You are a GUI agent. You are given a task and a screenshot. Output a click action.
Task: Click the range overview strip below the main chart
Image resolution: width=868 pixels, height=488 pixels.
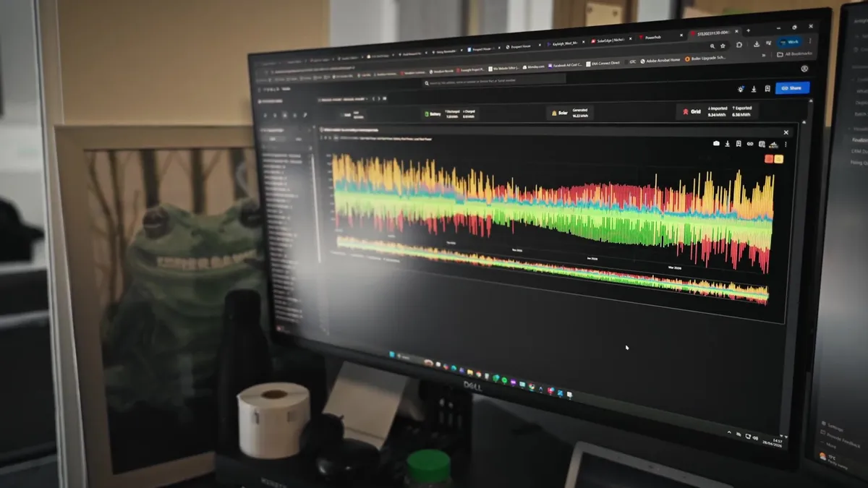551,268
